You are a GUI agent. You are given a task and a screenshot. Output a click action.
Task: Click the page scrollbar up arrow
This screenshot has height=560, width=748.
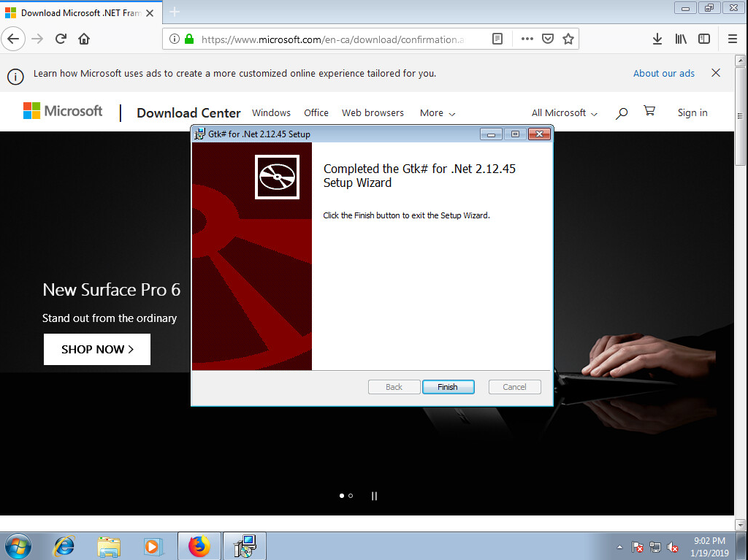[741, 61]
